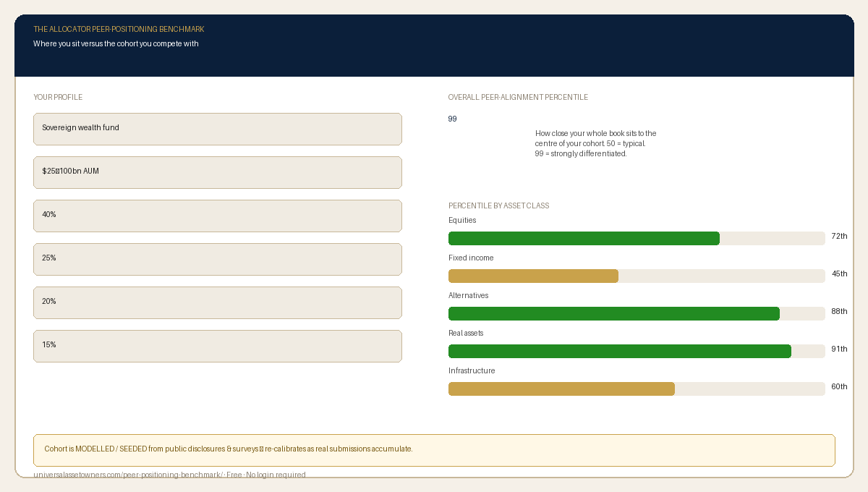The height and width of the screenshot is (492, 868).
Task: Click the percentile explanation text
Action: tap(596, 144)
